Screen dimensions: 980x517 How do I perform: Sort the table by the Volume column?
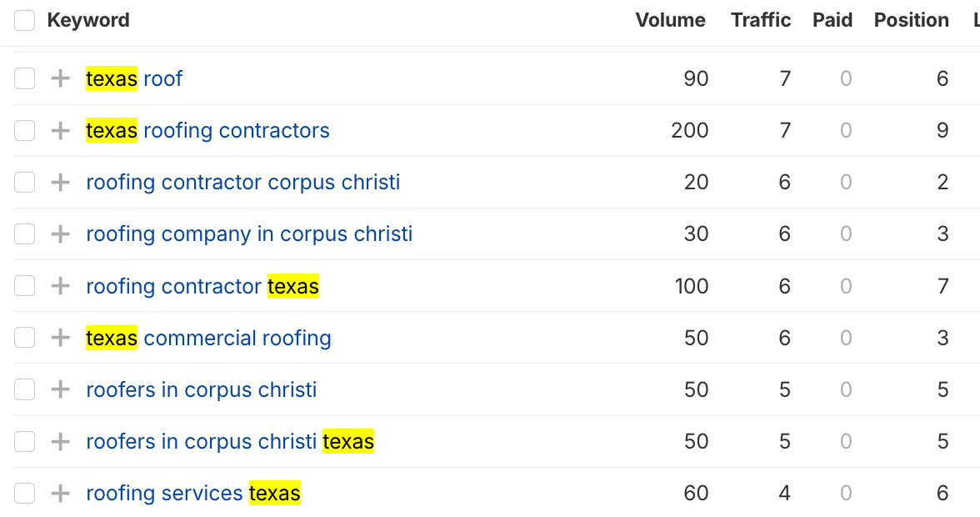click(671, 20)
